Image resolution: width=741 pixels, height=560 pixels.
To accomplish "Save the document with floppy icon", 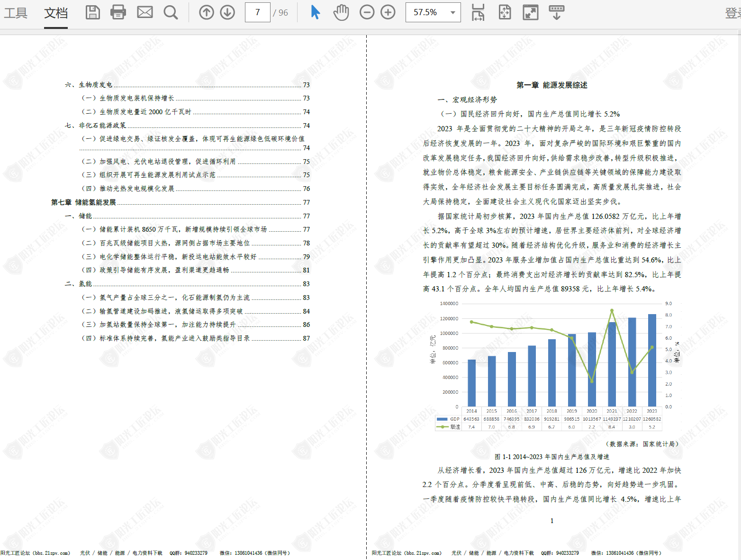I will click(x=93, y=12).
